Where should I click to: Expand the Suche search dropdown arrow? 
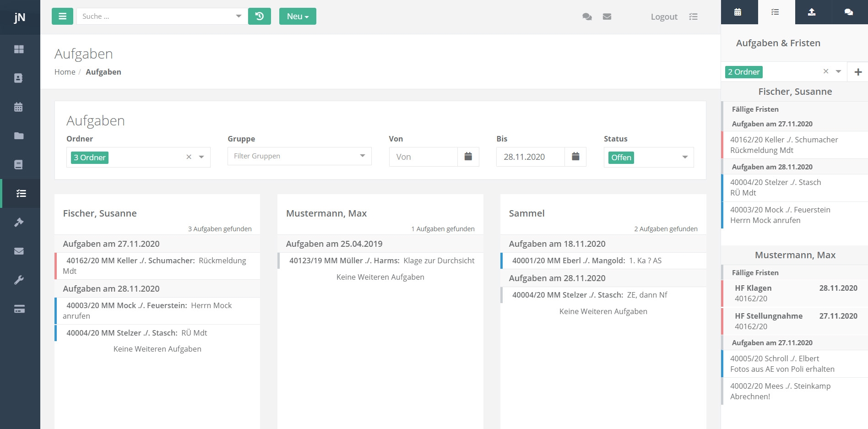click(x=239, y=16)
